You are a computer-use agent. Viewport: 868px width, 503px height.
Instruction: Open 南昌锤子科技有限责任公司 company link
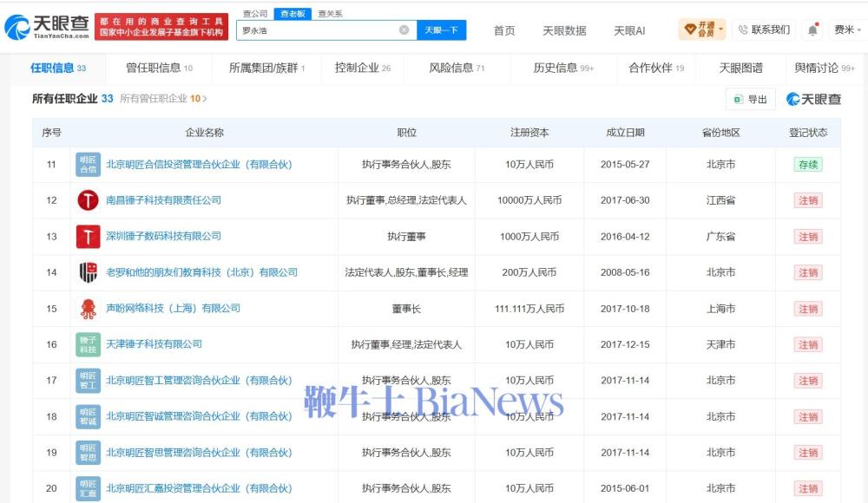(163, 200)
